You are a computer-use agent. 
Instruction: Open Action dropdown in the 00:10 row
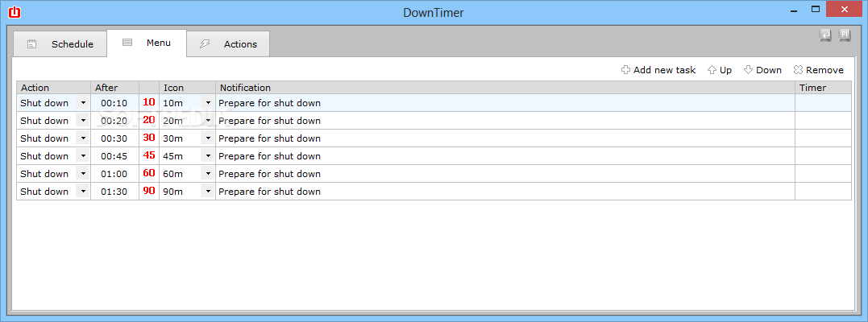pos(83,103)
